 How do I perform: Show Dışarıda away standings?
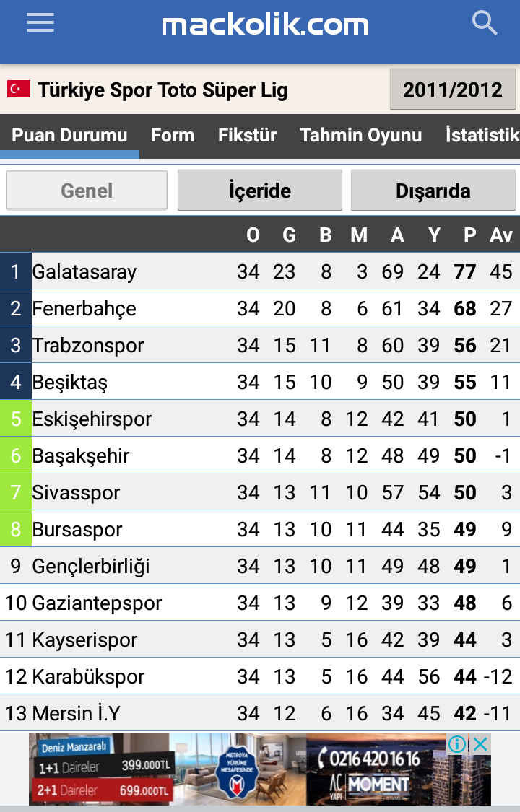pyautogui.click(x=433, y=191)
